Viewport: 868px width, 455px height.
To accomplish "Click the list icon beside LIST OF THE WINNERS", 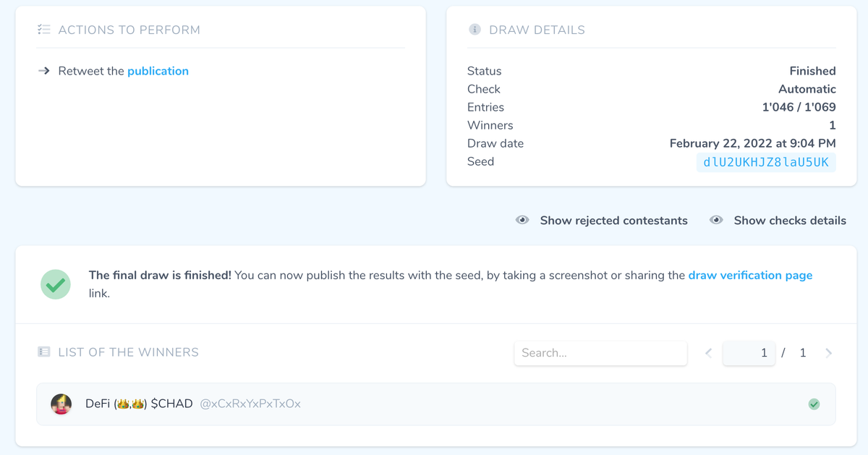I will [x=45, y=352].
